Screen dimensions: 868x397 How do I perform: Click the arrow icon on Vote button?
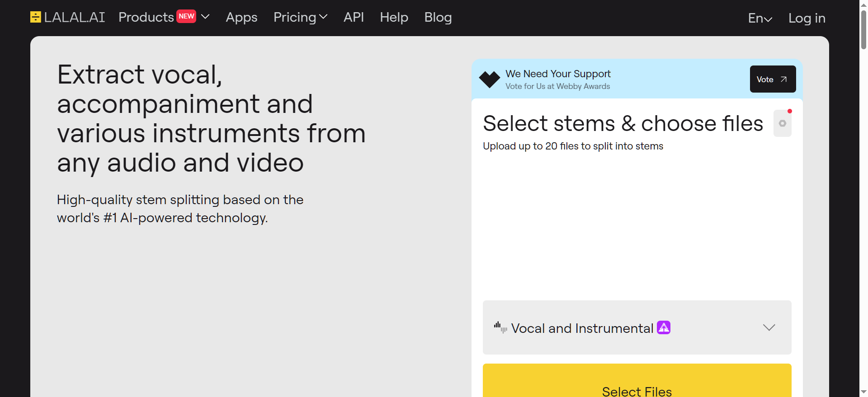pos(784,79)
